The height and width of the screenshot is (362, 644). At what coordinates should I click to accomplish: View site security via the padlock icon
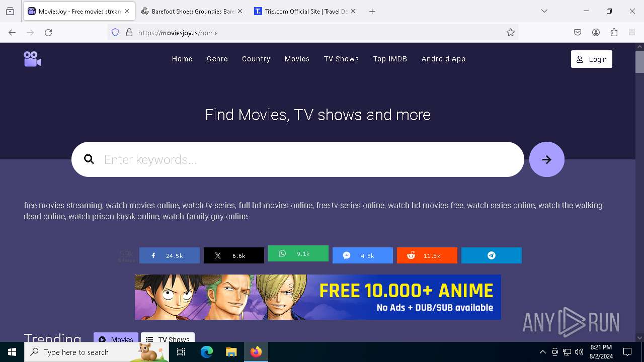click(x=129, y=33)
